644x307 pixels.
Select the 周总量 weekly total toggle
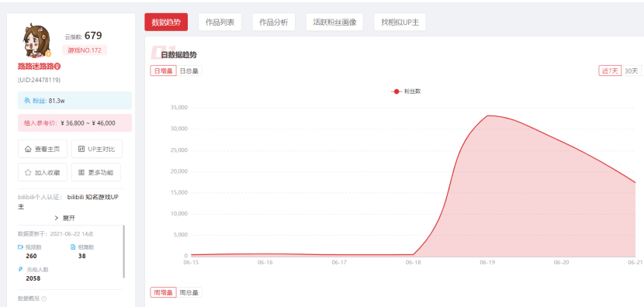(x=189, y=292)
